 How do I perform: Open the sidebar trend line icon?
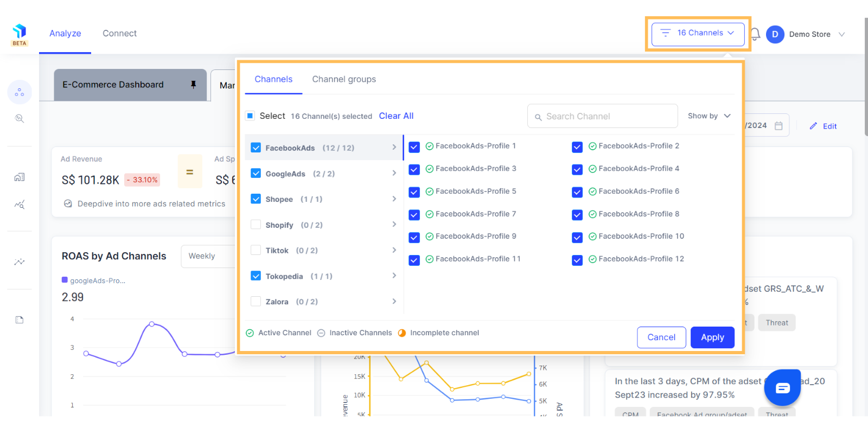[x=20, y=261]
